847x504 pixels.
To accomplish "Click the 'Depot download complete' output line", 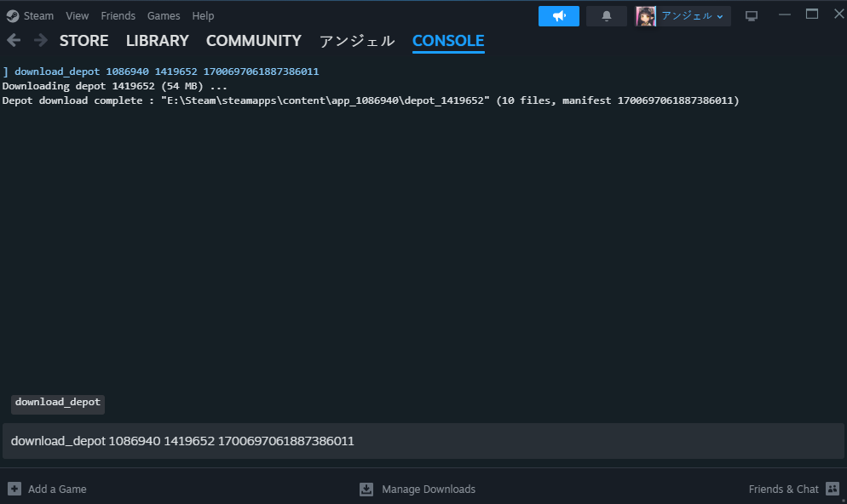I will [x=371, y=101].
